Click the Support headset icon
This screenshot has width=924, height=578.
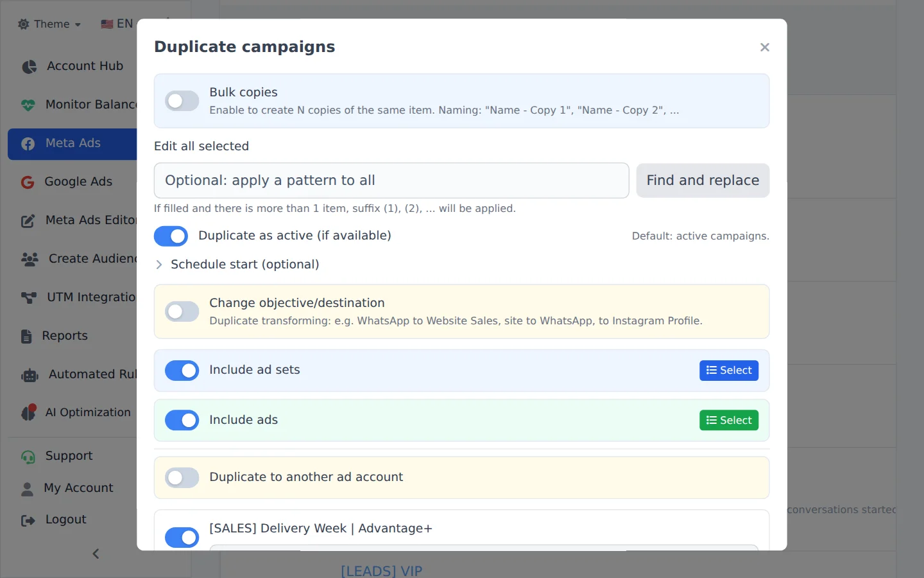pyautogui.click(x=28, y=457)
